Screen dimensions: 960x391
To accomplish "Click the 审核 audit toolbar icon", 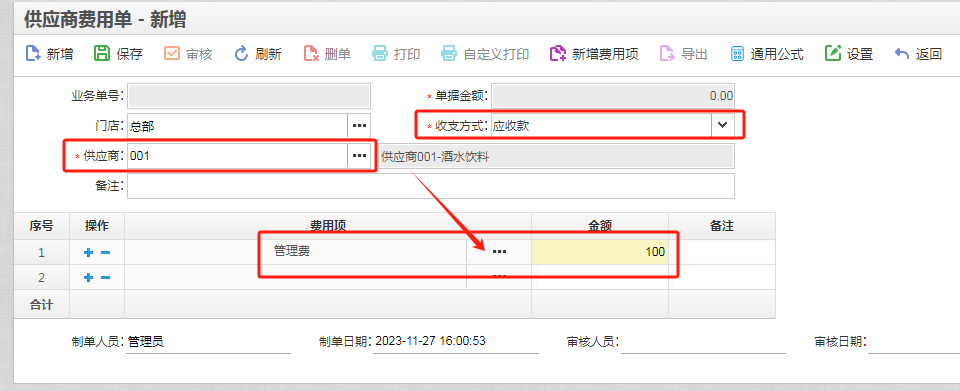I will click(171, 54).
